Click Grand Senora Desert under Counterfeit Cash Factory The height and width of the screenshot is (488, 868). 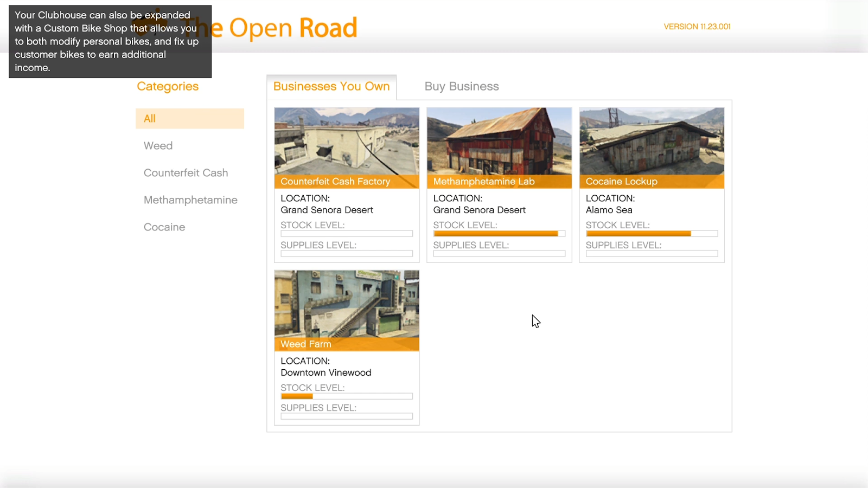pos(327,210)
